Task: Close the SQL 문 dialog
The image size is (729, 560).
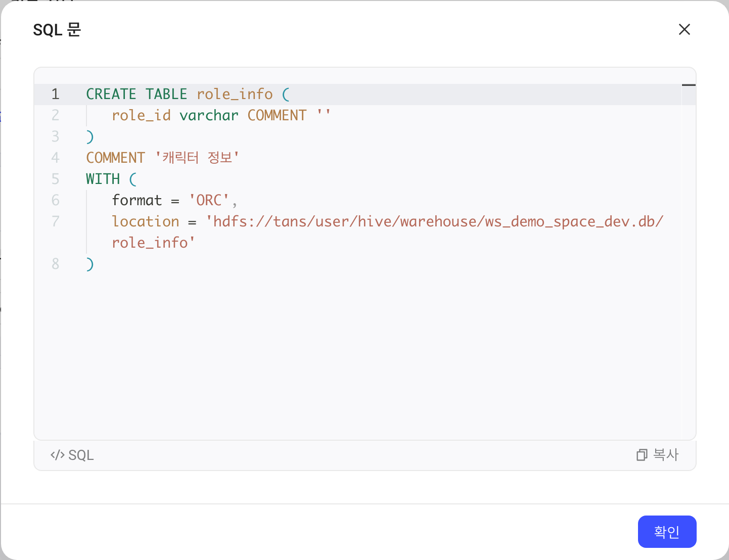Action: (x=685, y=29)
